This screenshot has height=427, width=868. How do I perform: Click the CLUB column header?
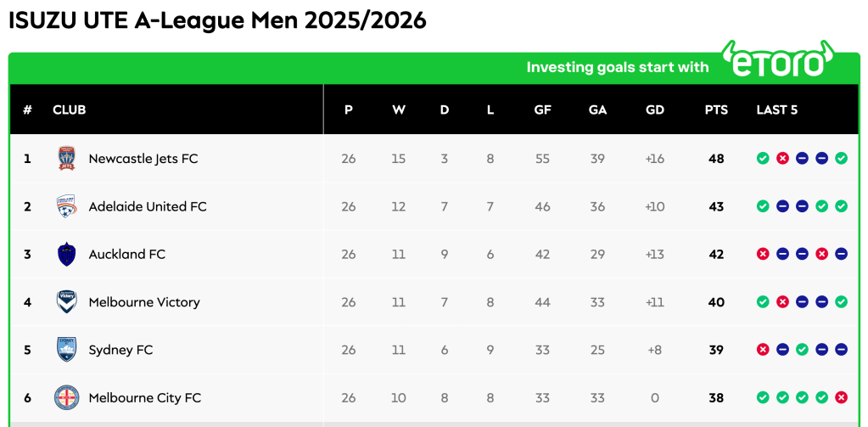click(x=70, y=110)
